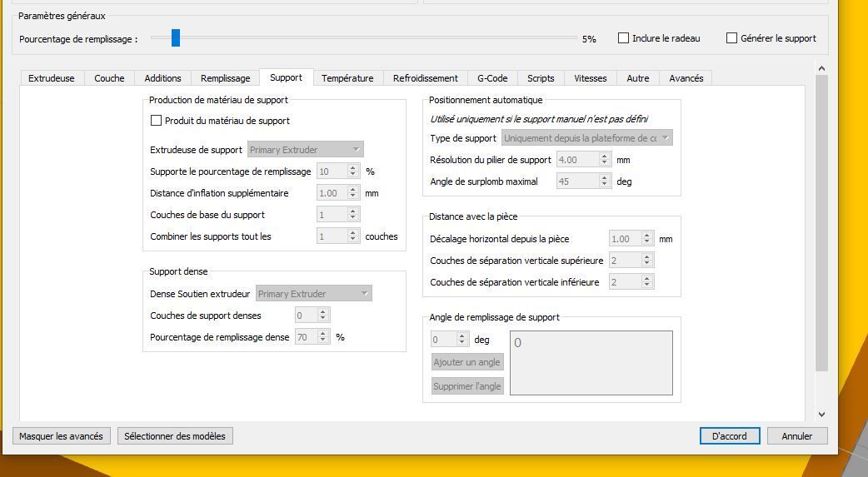Increase Combiner les supports stepper

(x=353, y=232)
